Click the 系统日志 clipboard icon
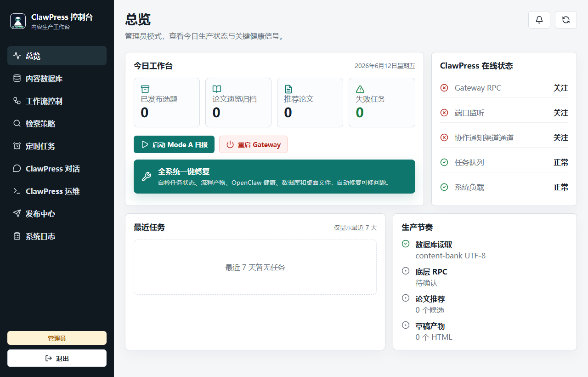588x377 pixels. (17, 236)
